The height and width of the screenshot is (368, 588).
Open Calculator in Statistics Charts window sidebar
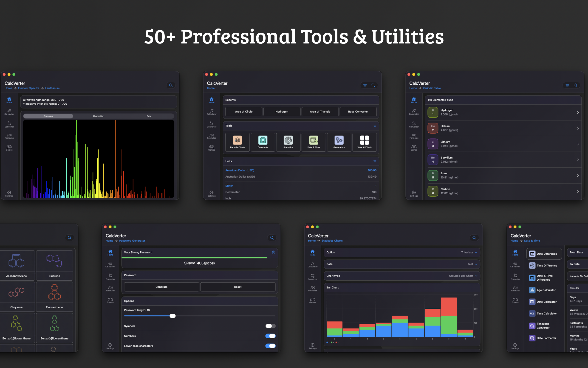313,264
